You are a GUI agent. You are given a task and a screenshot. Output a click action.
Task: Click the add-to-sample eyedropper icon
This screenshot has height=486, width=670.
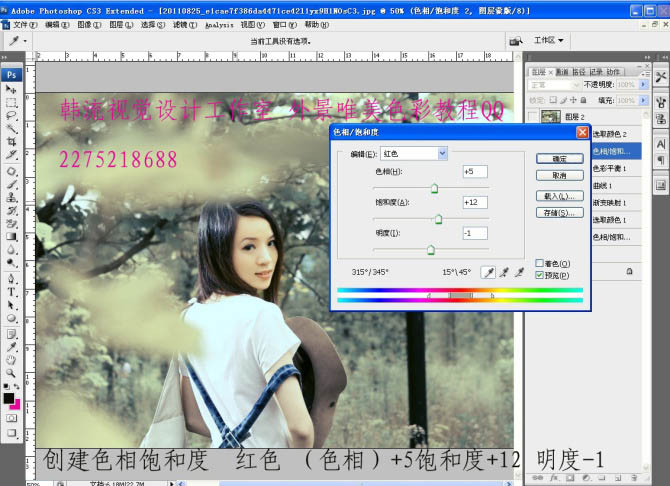(x=504, y=272)
